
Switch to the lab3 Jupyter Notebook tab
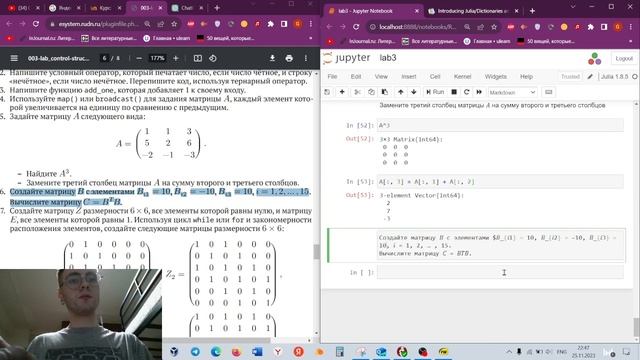[x=372, y=11]
